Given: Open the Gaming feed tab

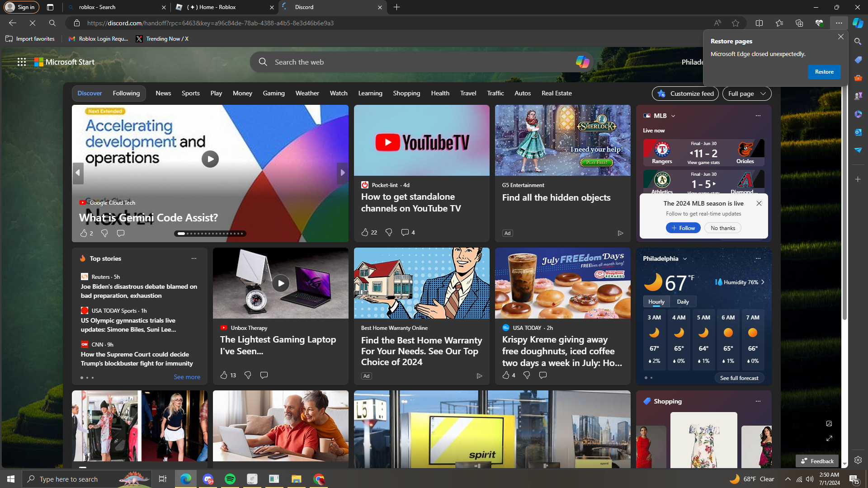Looking at the screenshot, I should 274,93.
